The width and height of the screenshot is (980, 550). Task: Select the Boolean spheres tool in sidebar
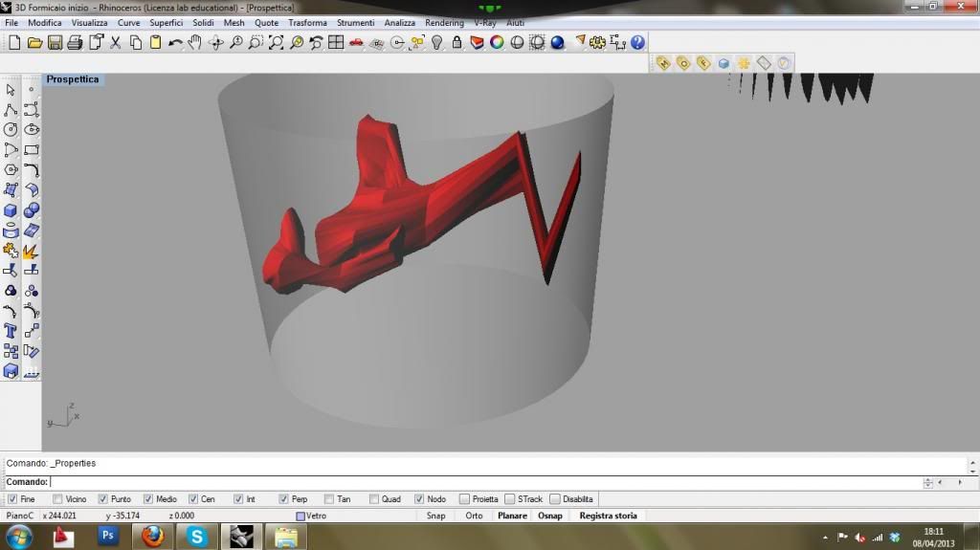(x=32, y=210)
